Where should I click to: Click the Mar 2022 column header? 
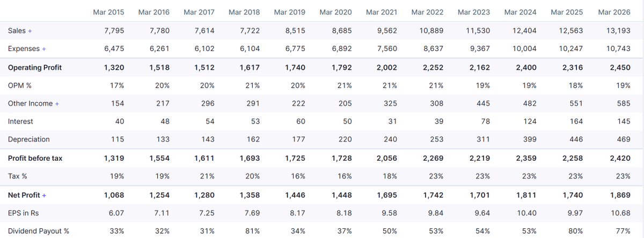[428, 11]
